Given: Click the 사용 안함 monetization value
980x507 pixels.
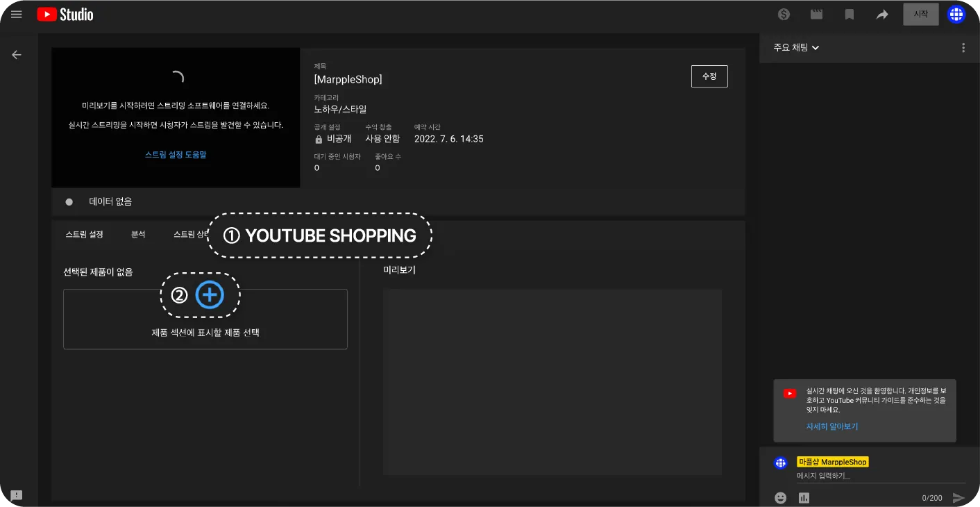Looking at the screenshot, I should pos(382,139).
